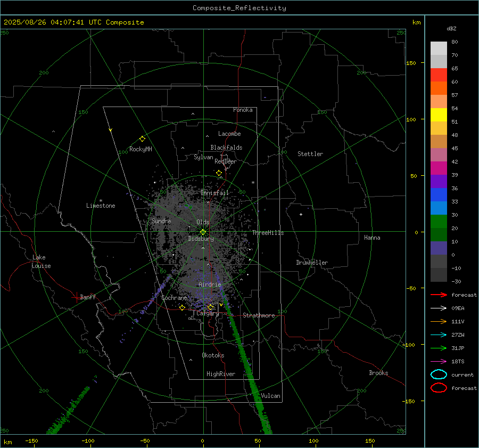Click the Composite_Reflectivity title
The image size is (479, 448).
click(x=240, y=8)
